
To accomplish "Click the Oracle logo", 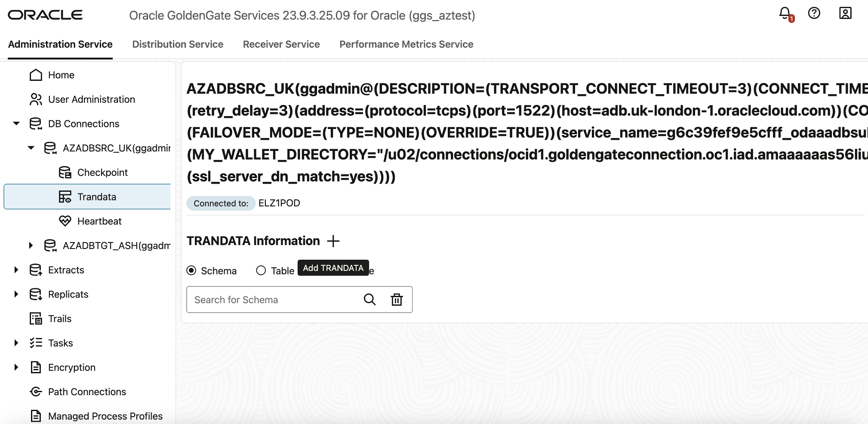I will (45, 15).
